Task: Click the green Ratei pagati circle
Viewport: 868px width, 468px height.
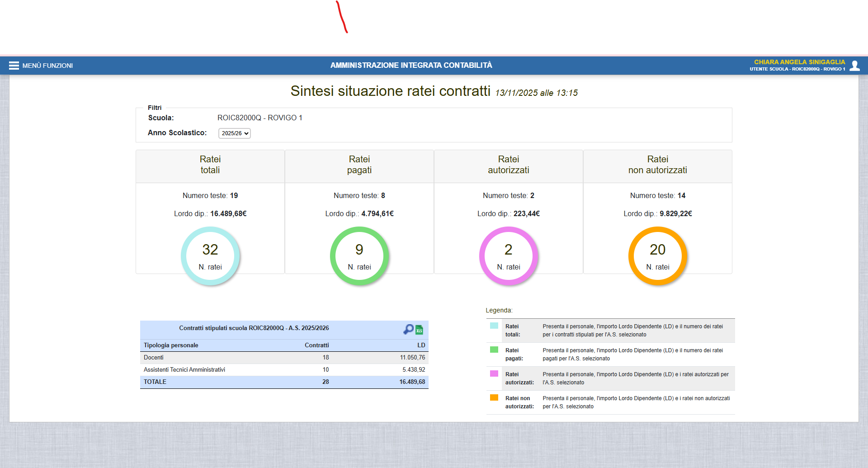Action: tap(359, 256)
